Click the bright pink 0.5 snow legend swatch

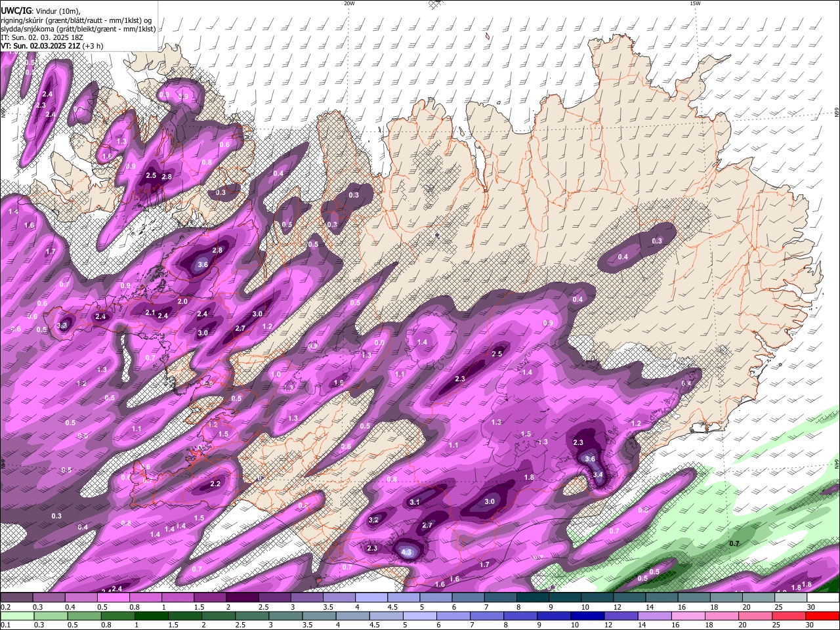(113, 598)
